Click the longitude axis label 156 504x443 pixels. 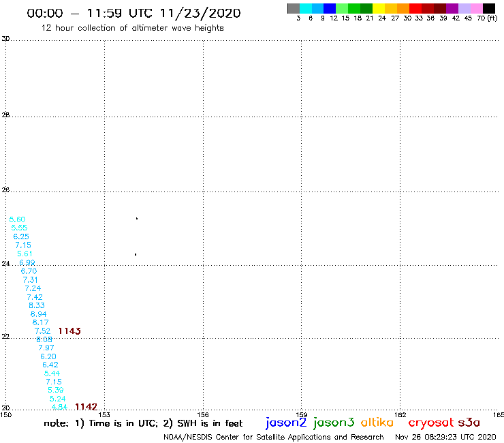(203, 414)
